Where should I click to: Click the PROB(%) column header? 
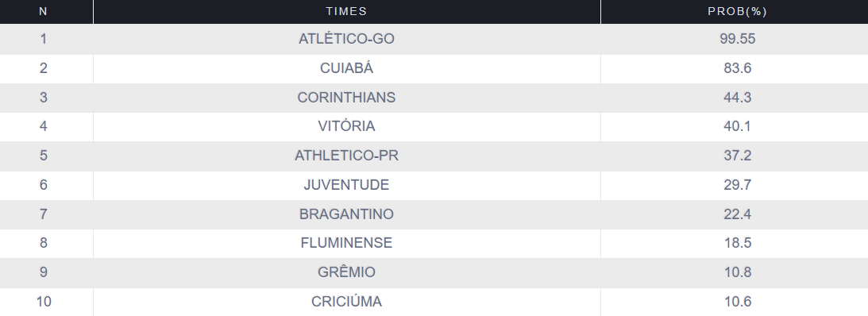pyautogui.click(x=737, y=11)
